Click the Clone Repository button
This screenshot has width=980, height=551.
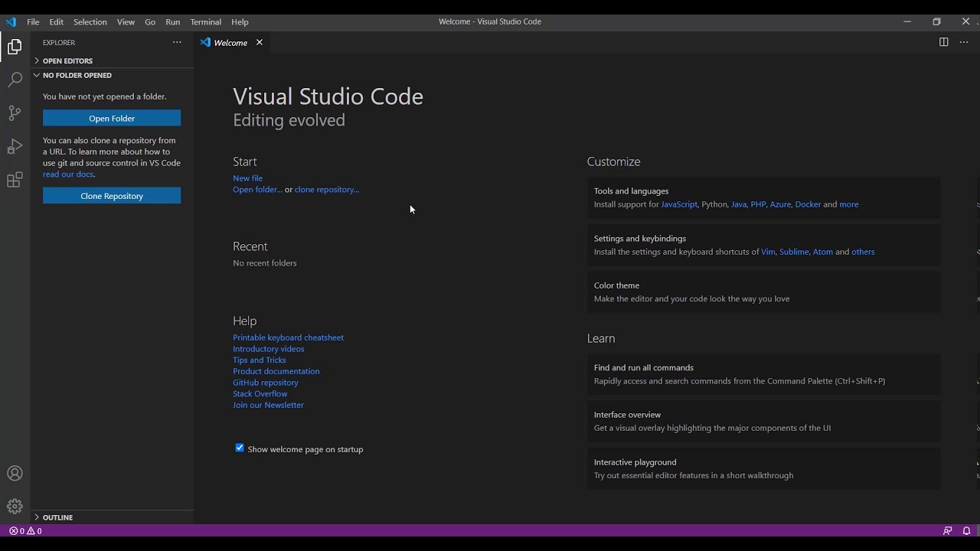(x=112, y=196)
